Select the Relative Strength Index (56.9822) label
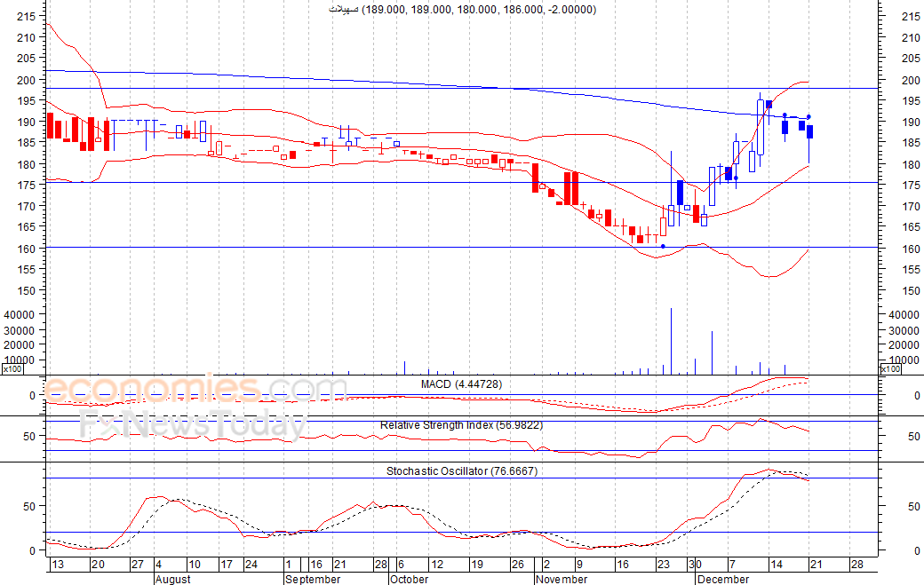The height and width of the screenshot is (585, 924). pos(461,425)
